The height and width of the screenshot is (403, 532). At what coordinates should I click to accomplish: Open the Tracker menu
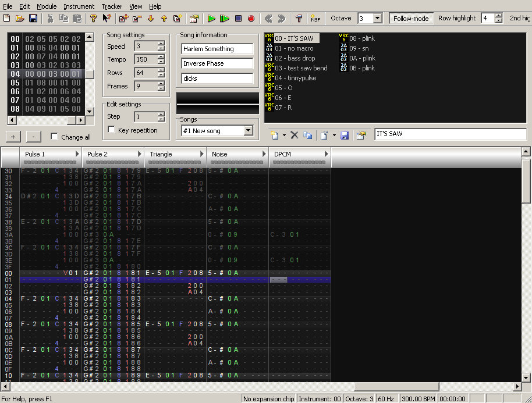(112, 6)
